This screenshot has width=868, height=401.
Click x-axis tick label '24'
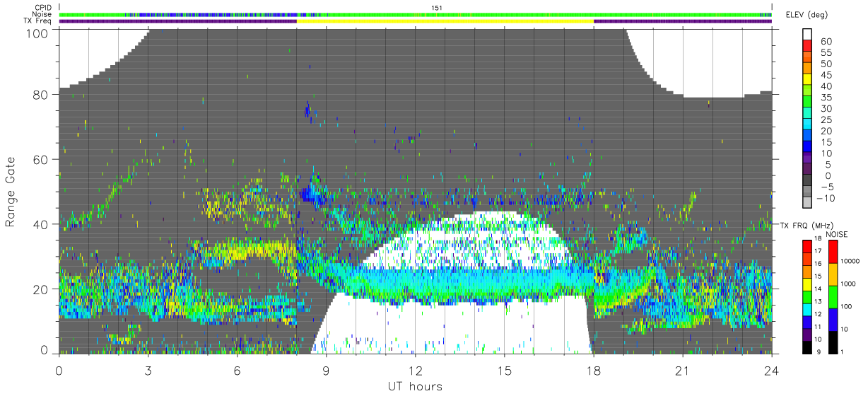pos(771,370)
